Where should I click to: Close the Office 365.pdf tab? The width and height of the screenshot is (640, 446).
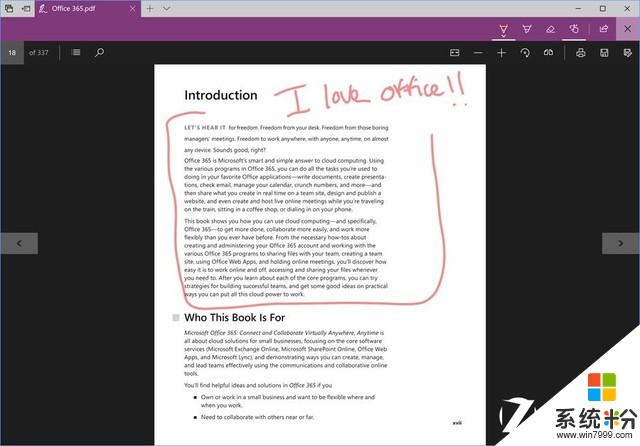coord(132,9)
